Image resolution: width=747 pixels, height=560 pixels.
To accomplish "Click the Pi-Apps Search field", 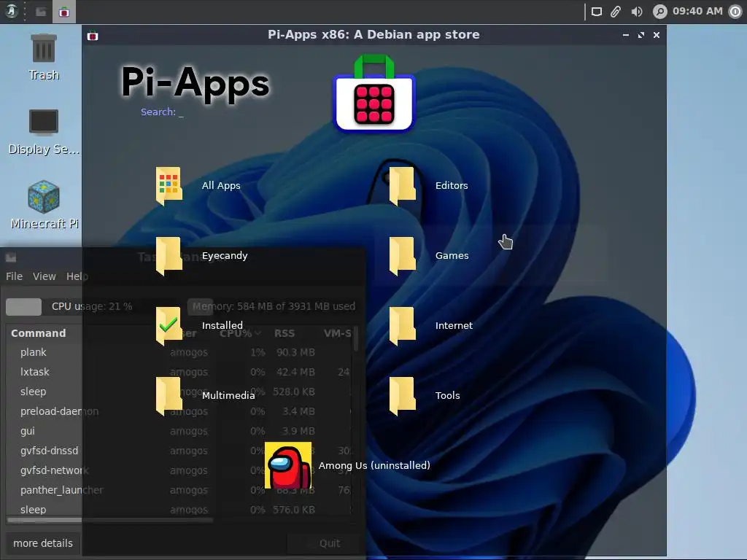I will pos(162,112).
